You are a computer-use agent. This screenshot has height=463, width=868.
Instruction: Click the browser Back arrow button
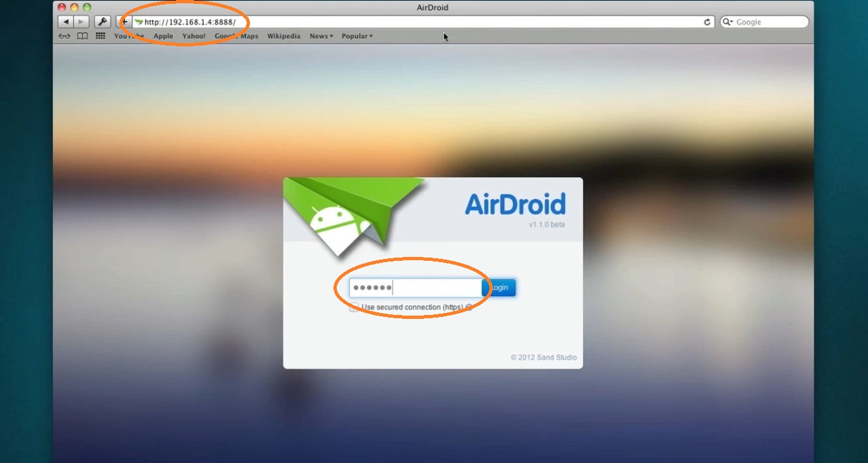pos(65,22)
